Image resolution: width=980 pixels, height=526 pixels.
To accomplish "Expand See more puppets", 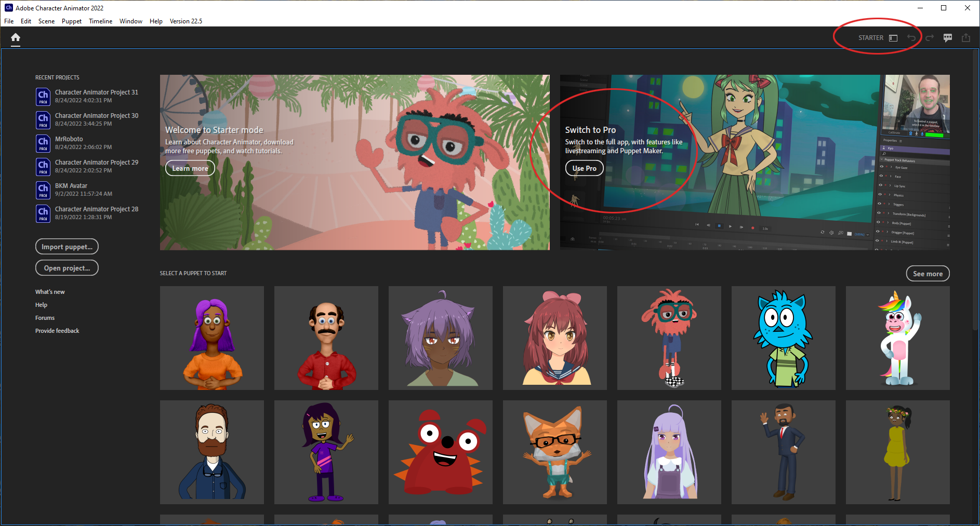I will (928, 274).
